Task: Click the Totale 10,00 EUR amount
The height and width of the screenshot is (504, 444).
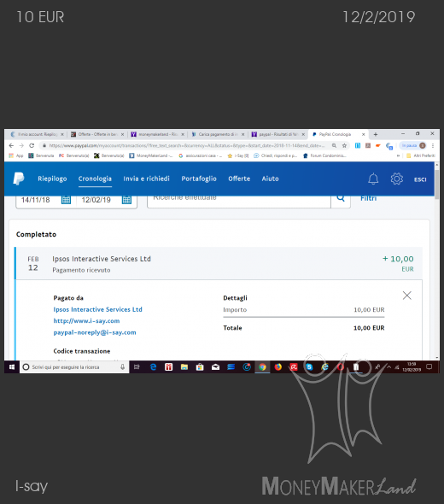Action: (369, 328)
